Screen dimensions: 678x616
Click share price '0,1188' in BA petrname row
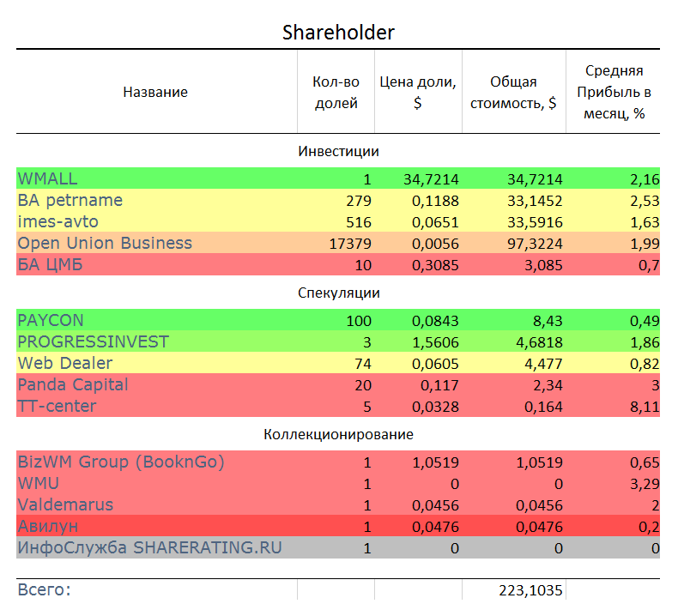pos(435,201)
